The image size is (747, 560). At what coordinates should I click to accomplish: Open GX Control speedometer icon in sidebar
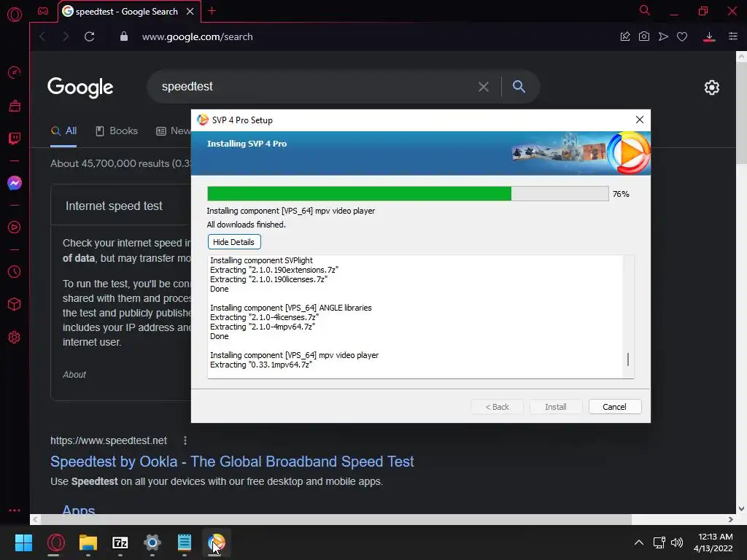click(15, 72)
